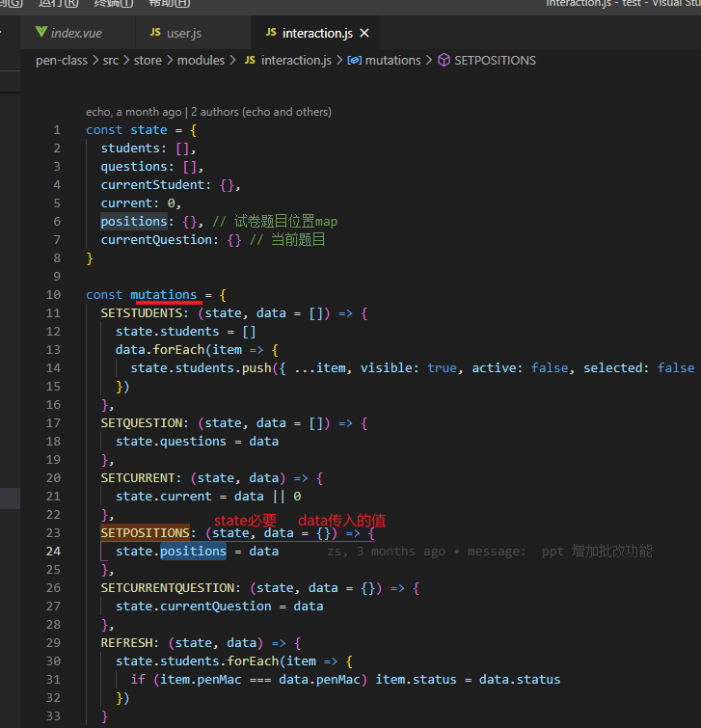Click 'current: 0' on line 5

point(138,203)
